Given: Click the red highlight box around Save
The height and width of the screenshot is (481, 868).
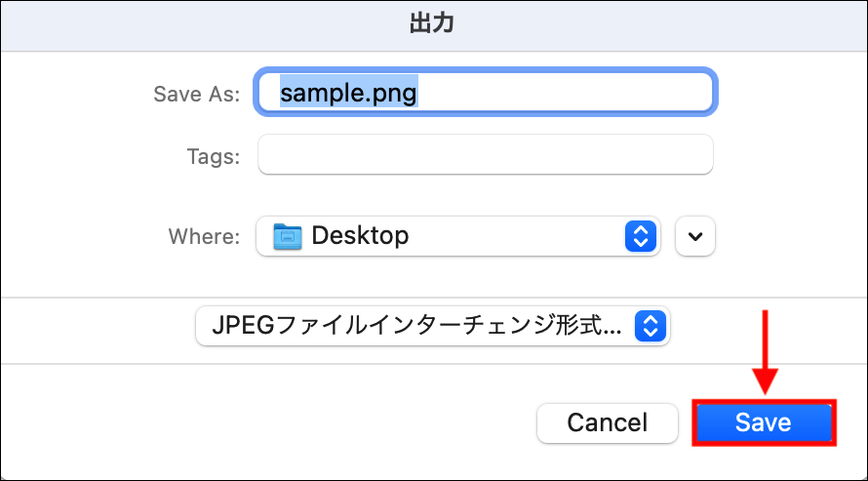Looking at the screenshot, I should point(764,422).
